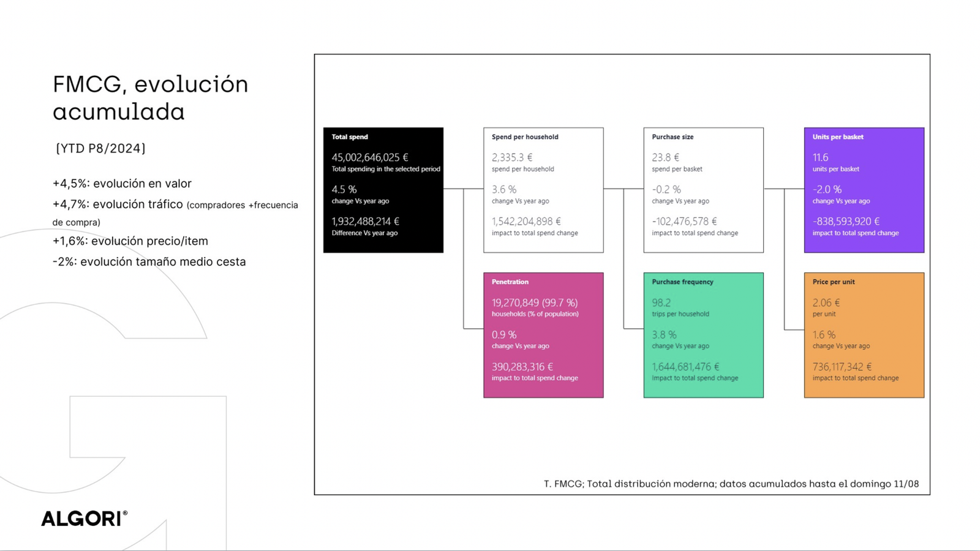Click the 45,002,646,025 € total spend value
980x551 pixels.
click(x=369, y=157)
